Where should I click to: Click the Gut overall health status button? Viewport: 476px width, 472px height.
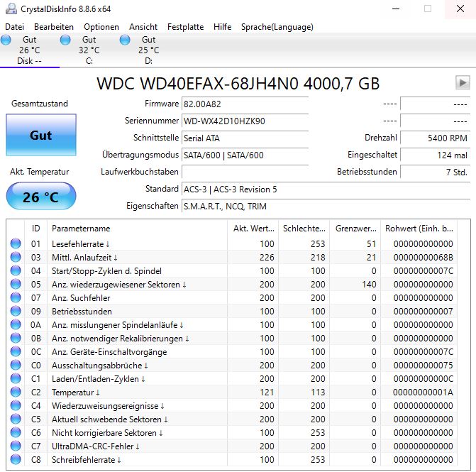tap(41, 135)
